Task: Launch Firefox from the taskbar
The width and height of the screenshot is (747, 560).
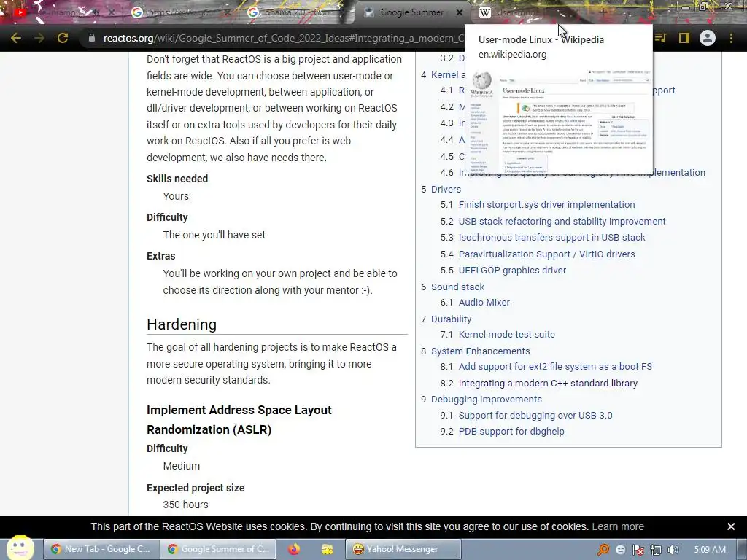Action: click(x=294, y=549)
